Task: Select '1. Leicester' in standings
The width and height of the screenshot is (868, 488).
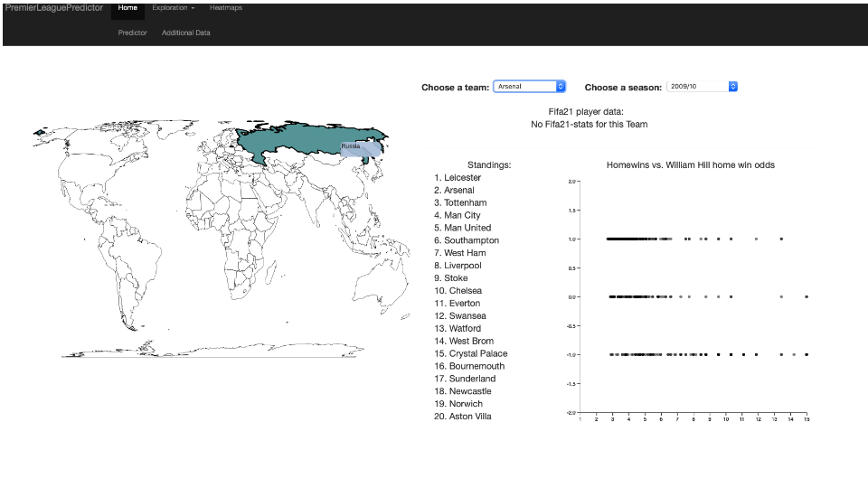Action: pyautogui.click(x=458, y=178)
